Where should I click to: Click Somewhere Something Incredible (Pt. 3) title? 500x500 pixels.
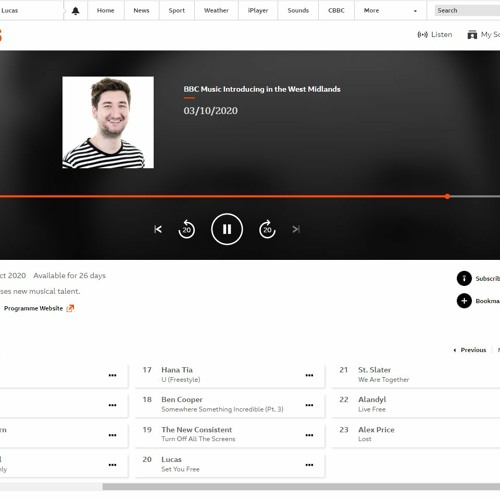pyautogui.click(x=222, y=409)
